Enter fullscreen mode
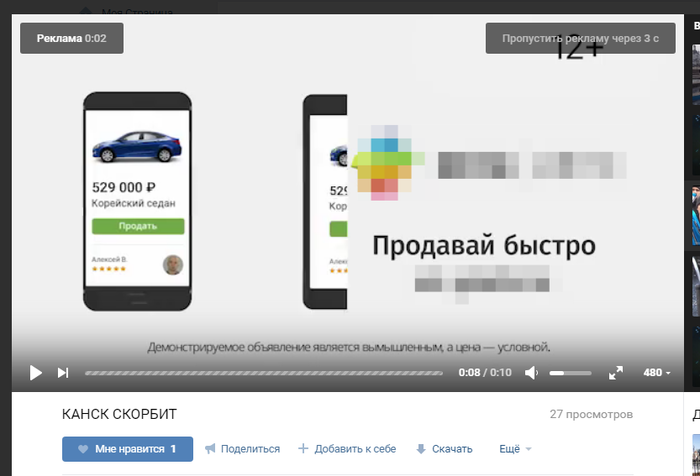Screen dimensions: 700x476 click(616, 373)
